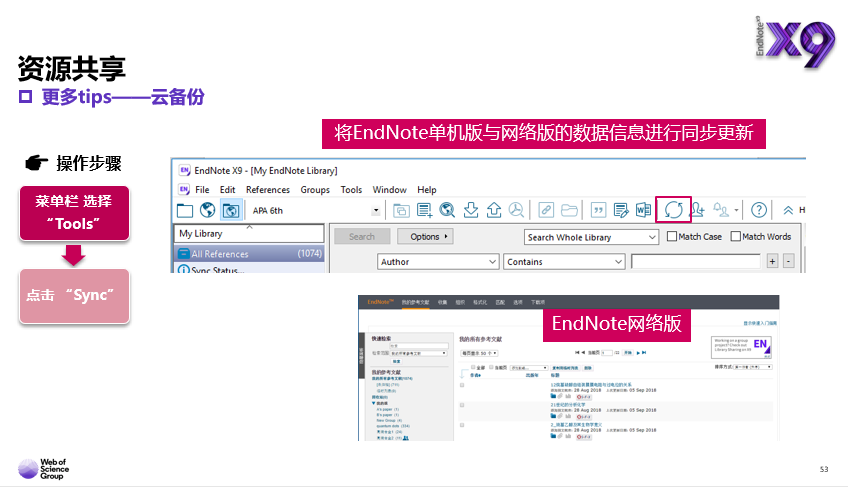The image size is (848, 487).
Task: Click the Library Sharing EN promo thumbnail
Action: pyautogui.click(x=741, y=347)
